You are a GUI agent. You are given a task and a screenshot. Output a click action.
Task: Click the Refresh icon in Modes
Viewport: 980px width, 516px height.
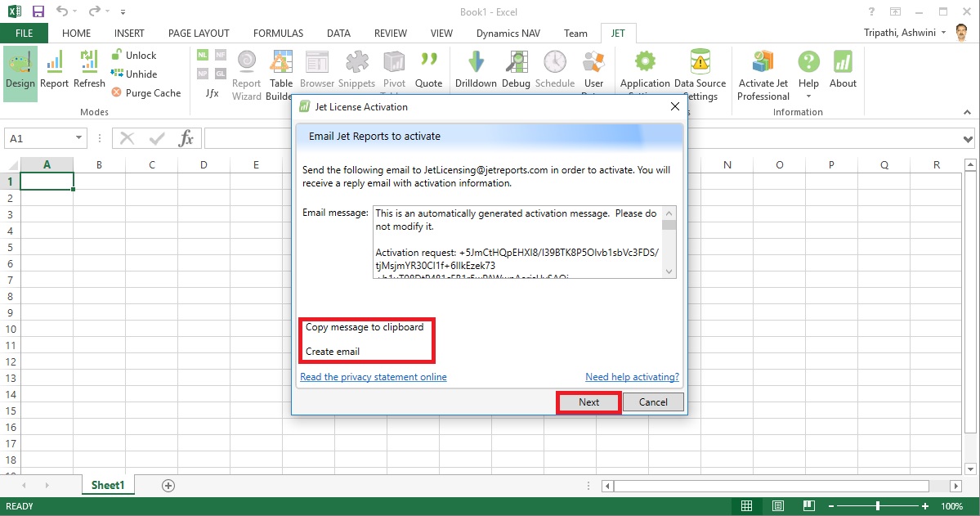(x=89, y=65)
